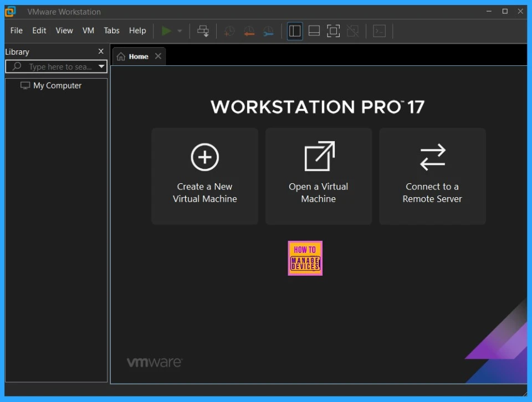532x402 pixels.
Task: Select My Computer in the library tree
Action: click(x=57, y=86)
